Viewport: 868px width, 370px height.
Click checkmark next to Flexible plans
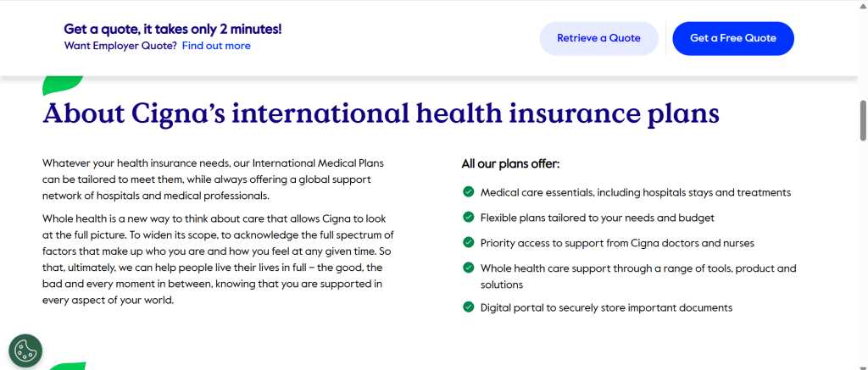[x=468, y=218]
